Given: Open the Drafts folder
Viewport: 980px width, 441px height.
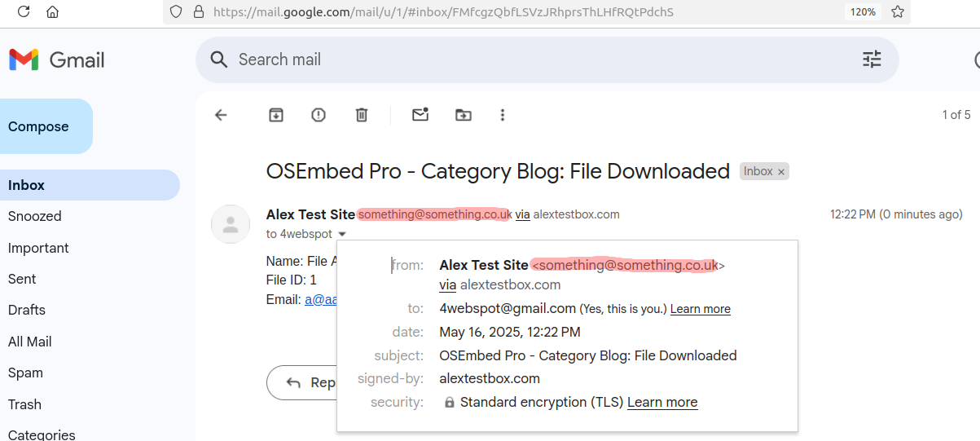Looking at the screenshot, I should point(27,310).
